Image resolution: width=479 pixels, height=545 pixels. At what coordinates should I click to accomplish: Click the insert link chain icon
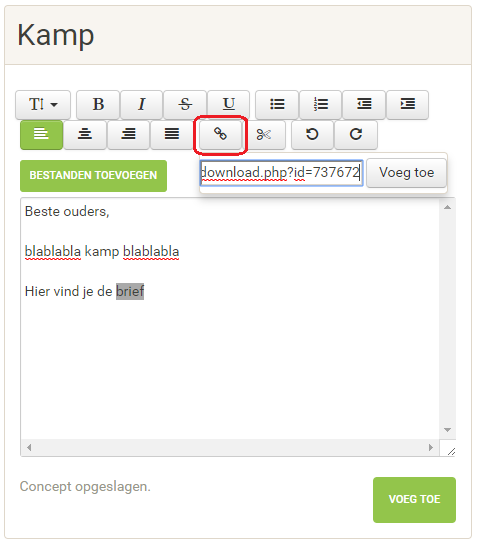[x=220, y=134]
